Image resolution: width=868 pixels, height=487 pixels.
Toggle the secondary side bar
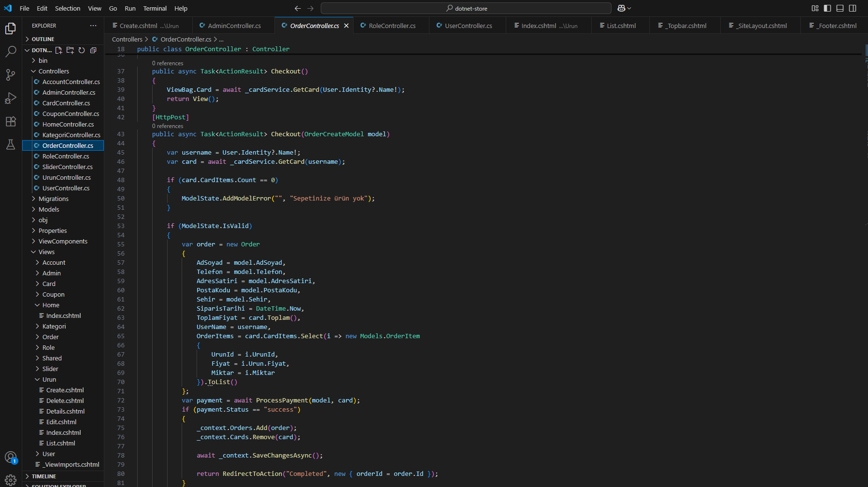pyautogui.click(x=853, y=8)
